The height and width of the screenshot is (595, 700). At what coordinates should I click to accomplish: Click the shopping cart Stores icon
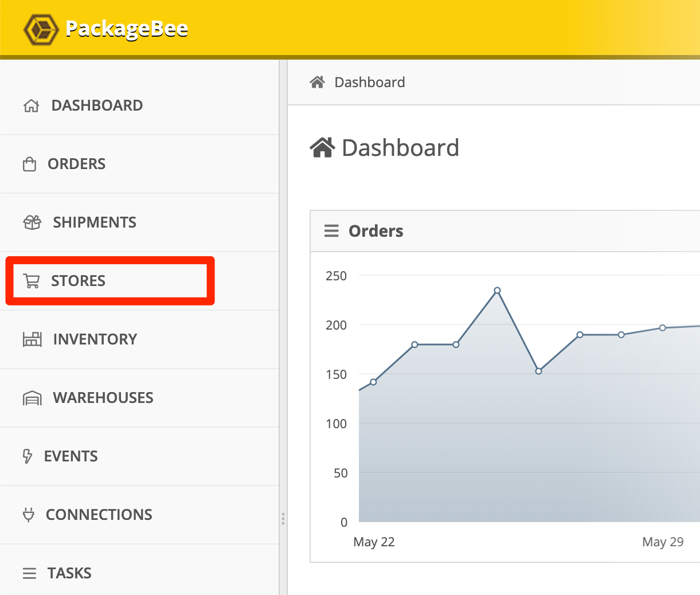32,281
